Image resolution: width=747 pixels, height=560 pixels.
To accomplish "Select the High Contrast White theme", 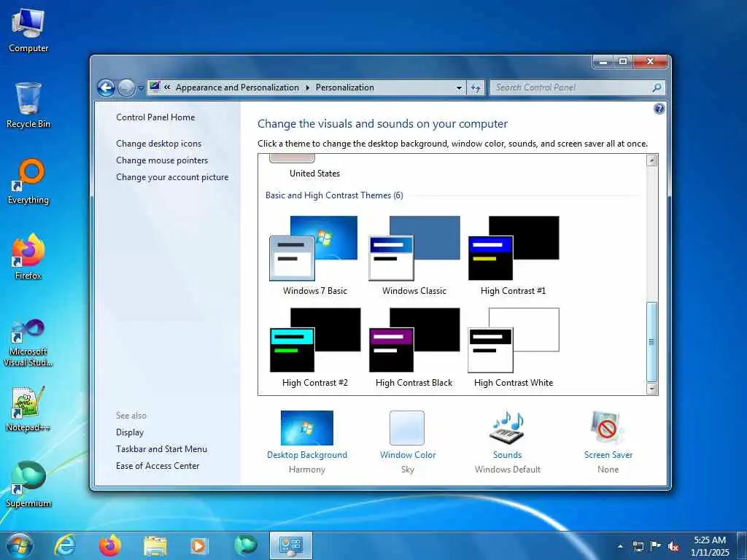I will [x=513, y=348].
